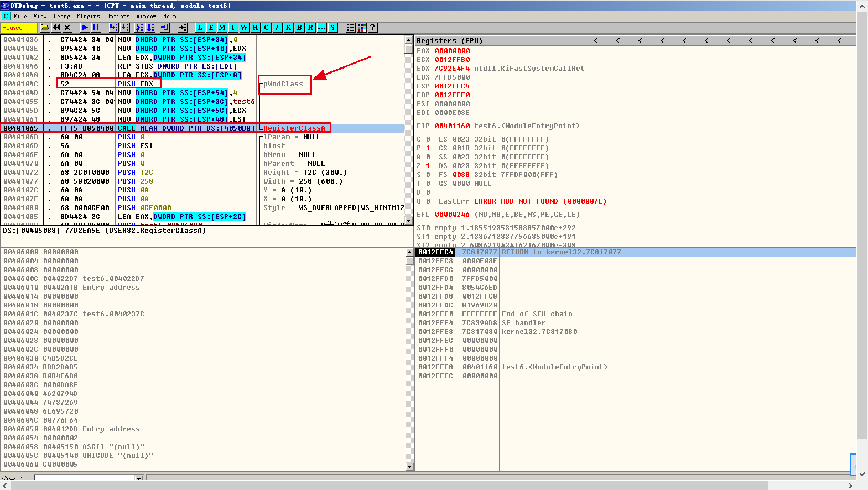Image resolution: width=868 pixels, height=490 pixels.
Task: Click the Paused status indicator
Action: (x=18, y=27)
